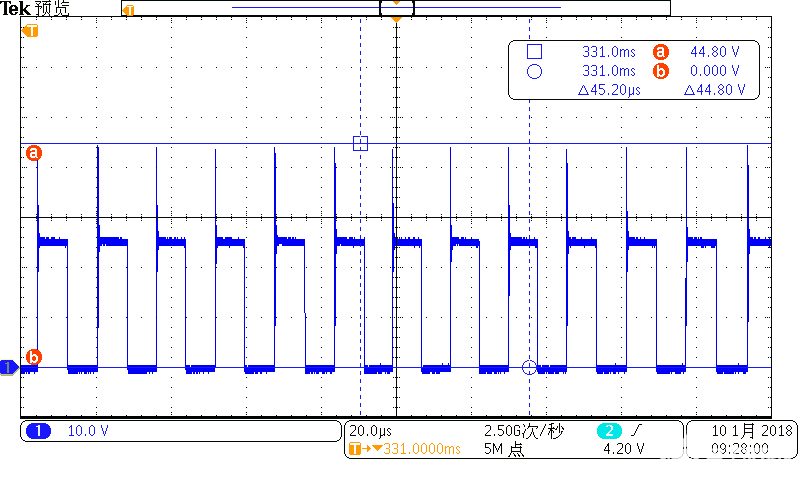Click the 09:28:00 time readout

pyautogui.click(x=740, y=449)
